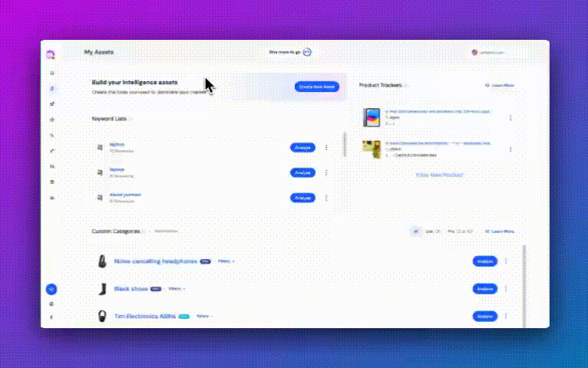Click the Keyword Lists scrollbar
This screenshot has width=588, height=368.
click(345, 144)
